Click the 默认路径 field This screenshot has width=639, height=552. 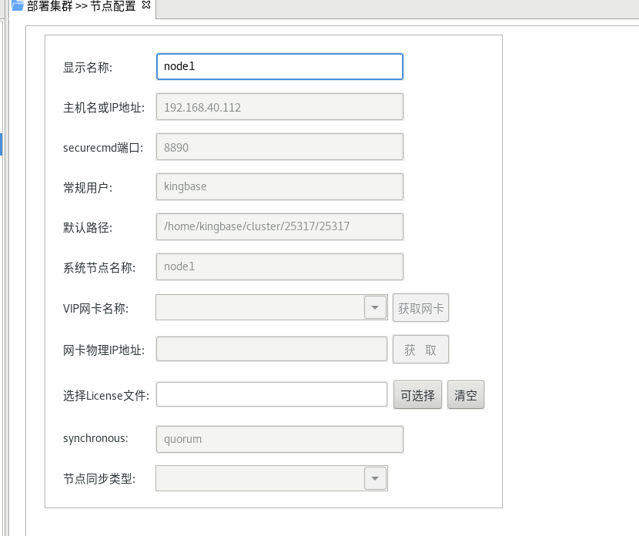click(279, 227)
